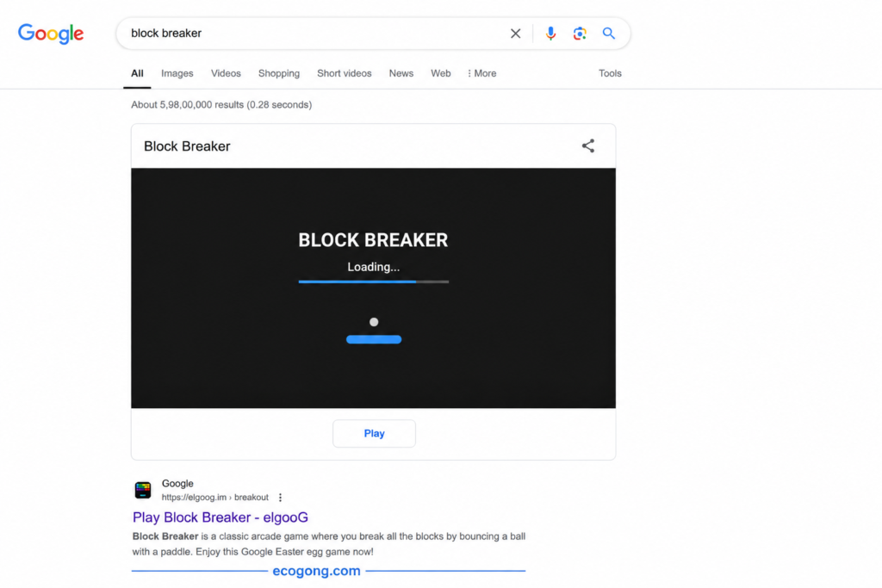
Task: Switch to the News tab
Action: point(401,74)
